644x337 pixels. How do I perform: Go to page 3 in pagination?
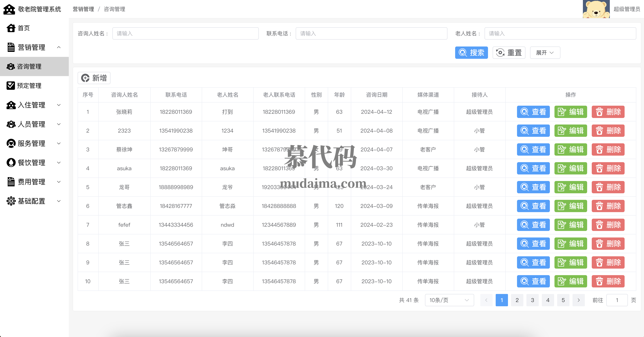point(533,300)
